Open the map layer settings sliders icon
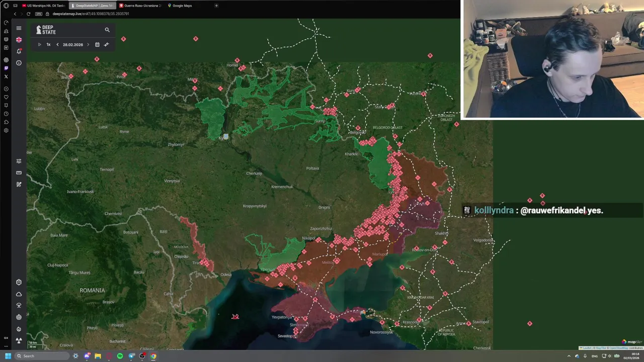 click(x=19, y=161)
